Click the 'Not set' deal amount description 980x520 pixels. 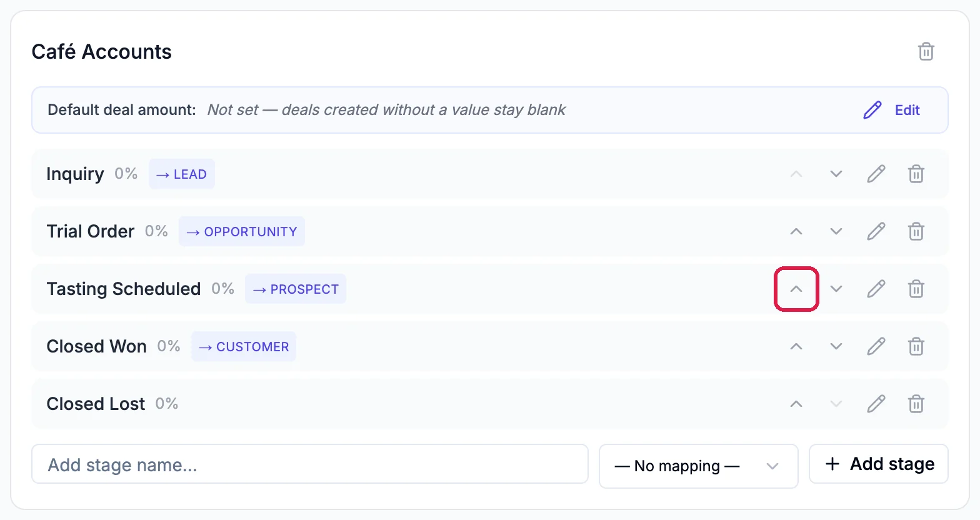[386, 110]
